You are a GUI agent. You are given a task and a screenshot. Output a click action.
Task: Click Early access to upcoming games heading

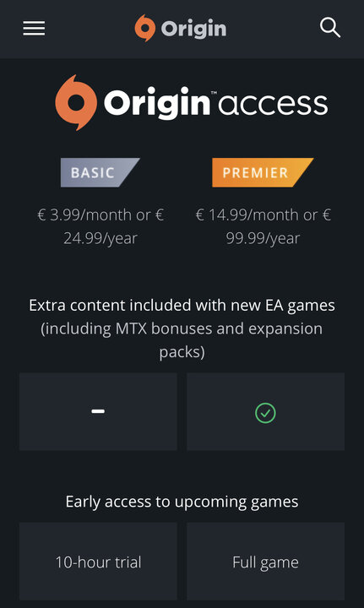point(182,502)
